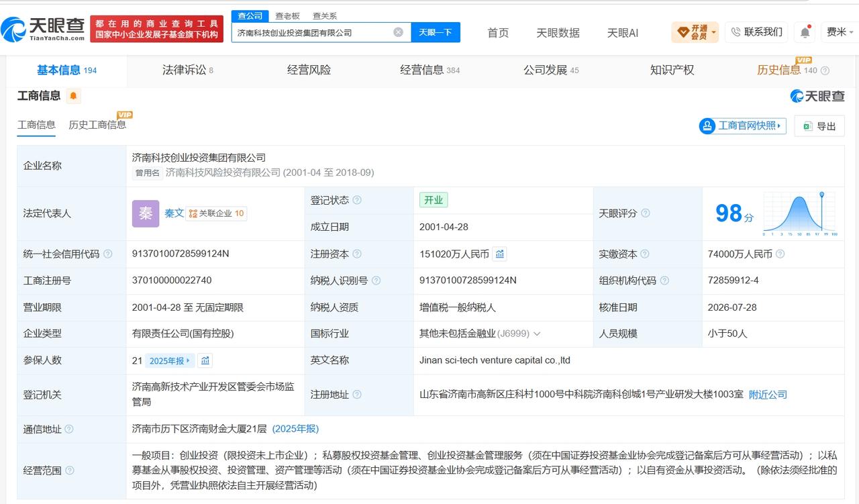The width and height of the screenshot is (859, 504).
Task: Switch to 公司发展 tab
Action: (x=551, y=70)
